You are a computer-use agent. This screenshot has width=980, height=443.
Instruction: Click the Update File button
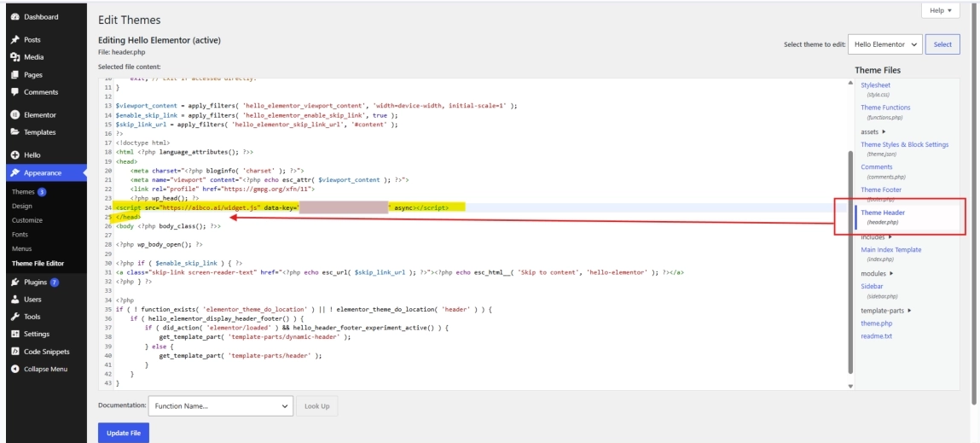pos(124,433)
